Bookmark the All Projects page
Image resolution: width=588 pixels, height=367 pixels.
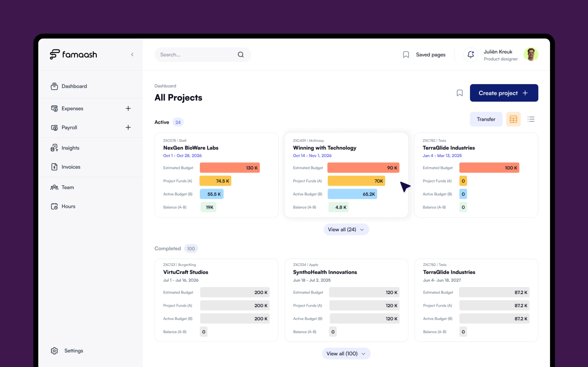460,93
